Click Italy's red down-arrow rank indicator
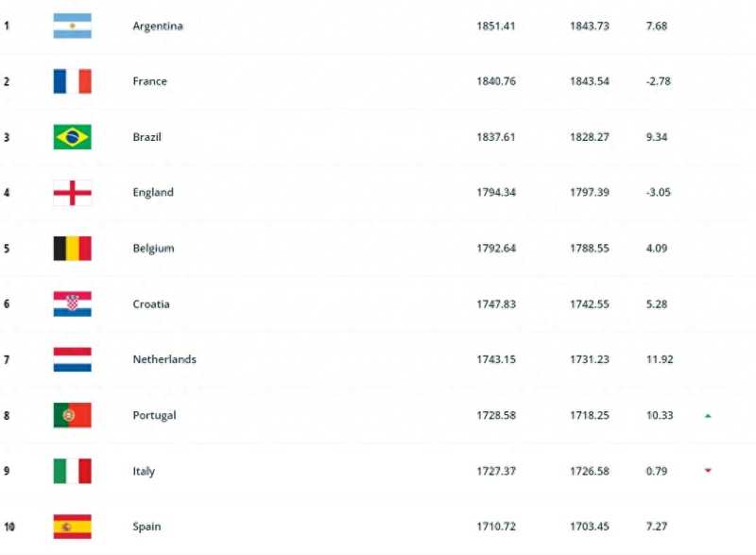The width and height of the screenshot is (756, 555). (x=708, y=471)
